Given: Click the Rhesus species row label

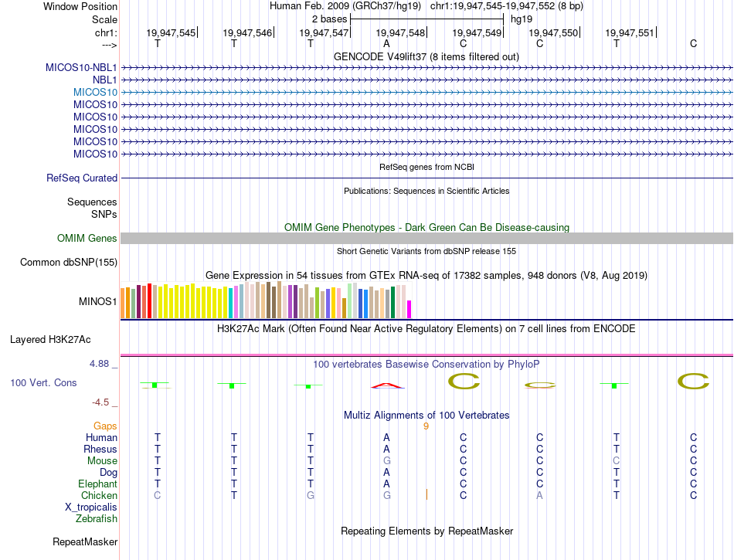Looking at the screenshot, I should [x=100, y=449].
